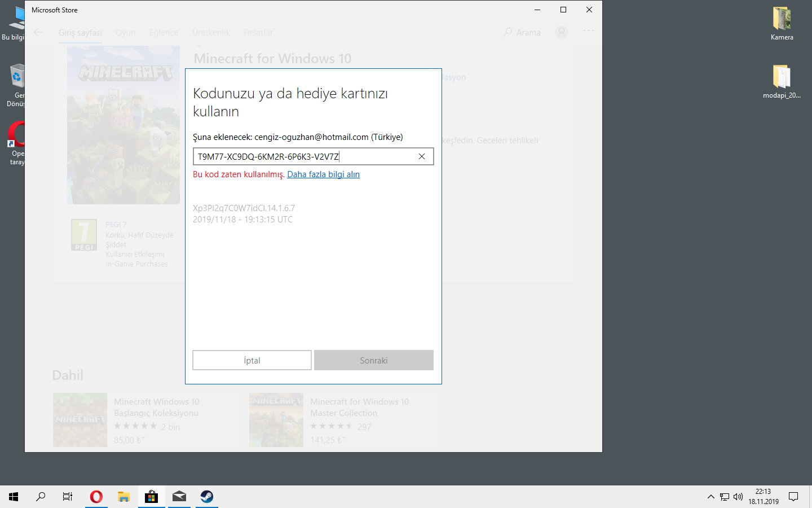Open the user account profile icon

pos(562,32)
